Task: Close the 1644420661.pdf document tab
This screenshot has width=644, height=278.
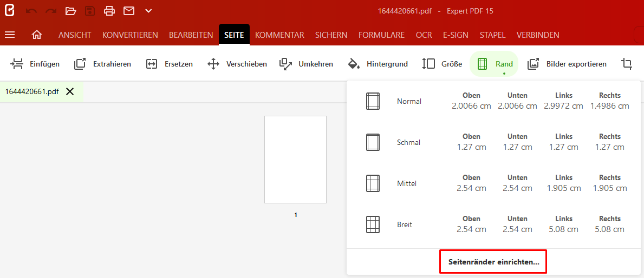Action: (x=70, y=91)
